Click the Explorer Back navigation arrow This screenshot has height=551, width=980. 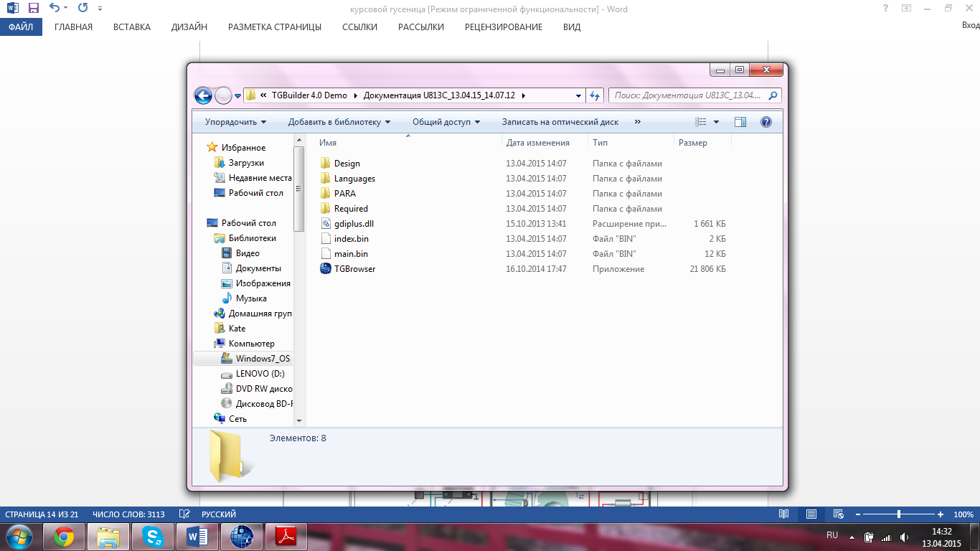pyautogui.click(x=203, y=95)
